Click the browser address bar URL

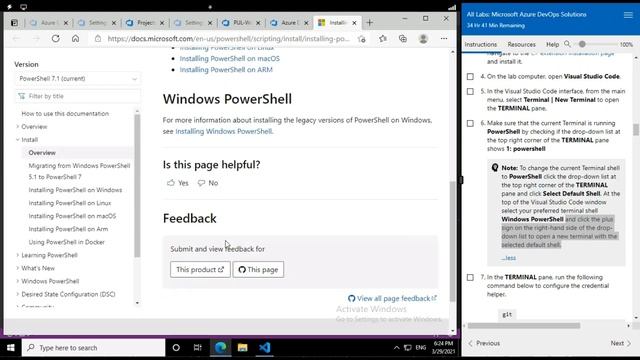(x=229, y=38)
